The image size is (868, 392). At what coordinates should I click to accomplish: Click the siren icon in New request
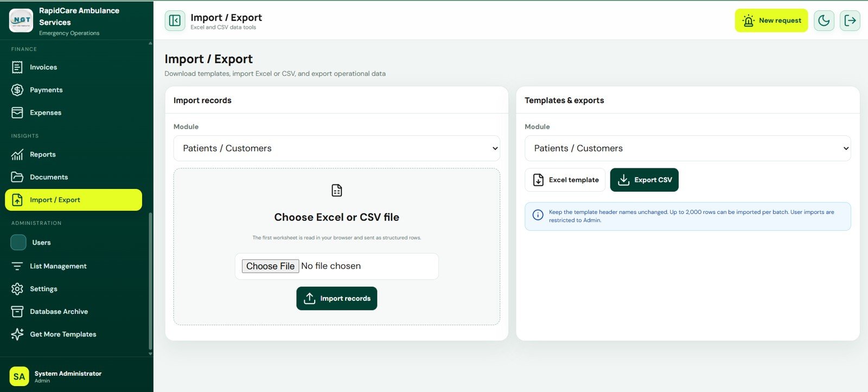tap(749, 21)
